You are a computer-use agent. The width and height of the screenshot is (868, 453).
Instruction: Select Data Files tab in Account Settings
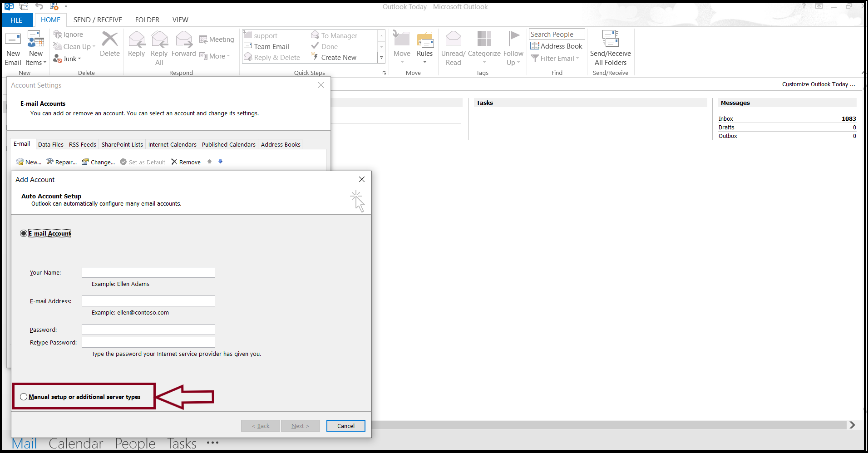51,144
